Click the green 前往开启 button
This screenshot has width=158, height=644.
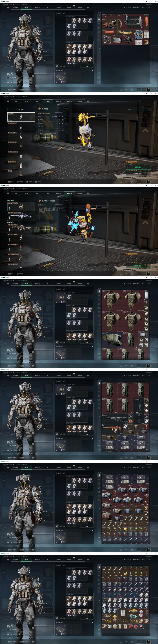point(138,265)
